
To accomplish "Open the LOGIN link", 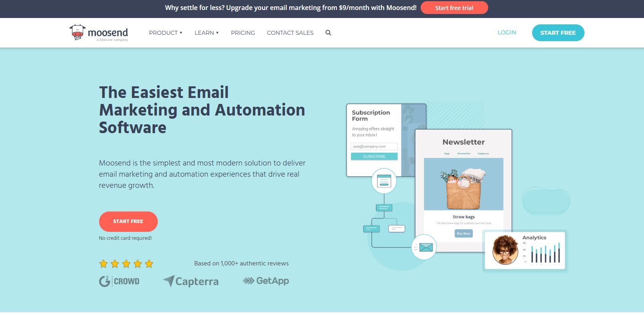I will point(507,32).
